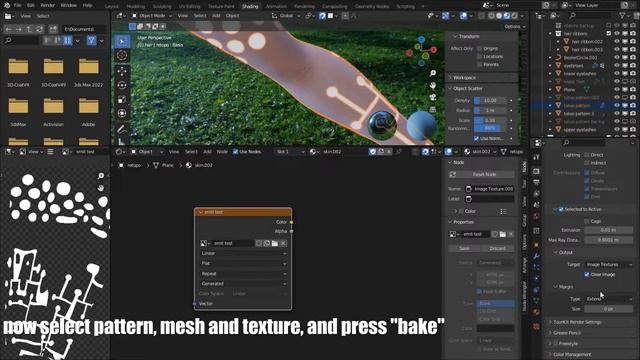The width and height of the screenshot is (640, 360).
Task: Select the Rotate tool in viewport toolbar
Action: pyautogui.click(x=122, y=85)
